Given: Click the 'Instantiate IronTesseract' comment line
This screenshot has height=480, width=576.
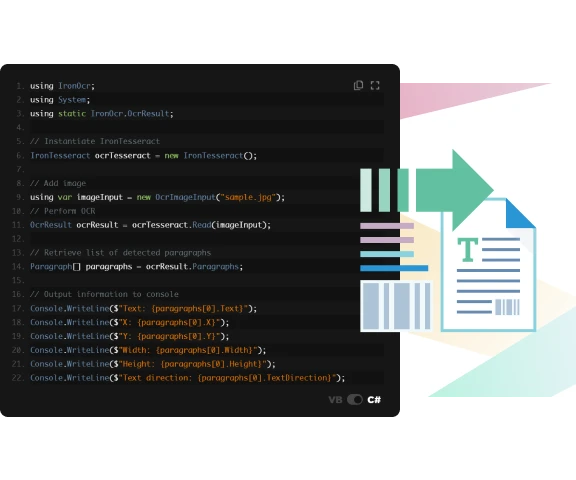Looking at the screenshot, I should 95,141.
